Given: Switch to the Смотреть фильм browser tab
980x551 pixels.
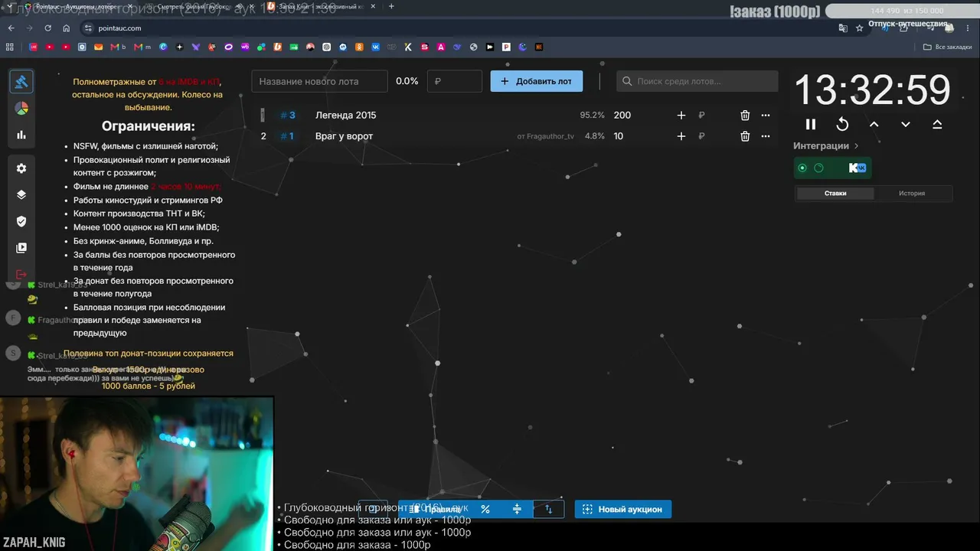Looking at the screenshot, I should 199,6.
